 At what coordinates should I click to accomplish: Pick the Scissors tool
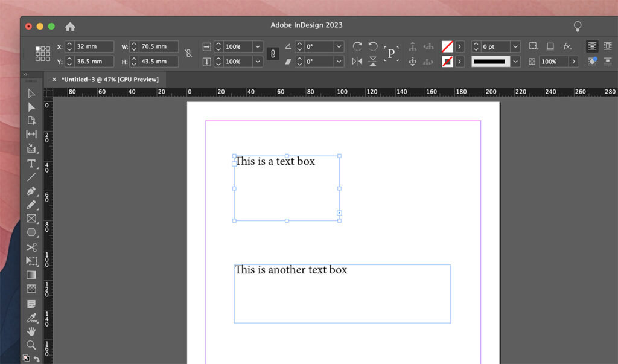point(32,247)
